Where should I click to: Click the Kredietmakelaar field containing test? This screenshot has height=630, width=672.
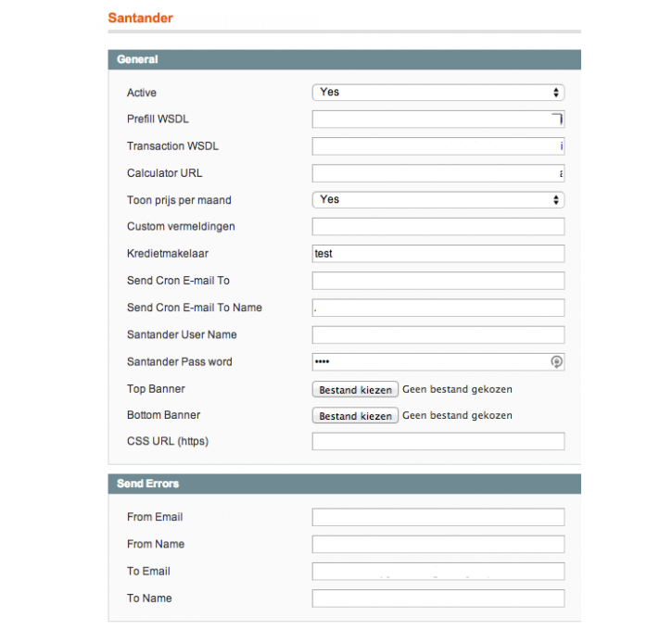(x=438, y=254)
